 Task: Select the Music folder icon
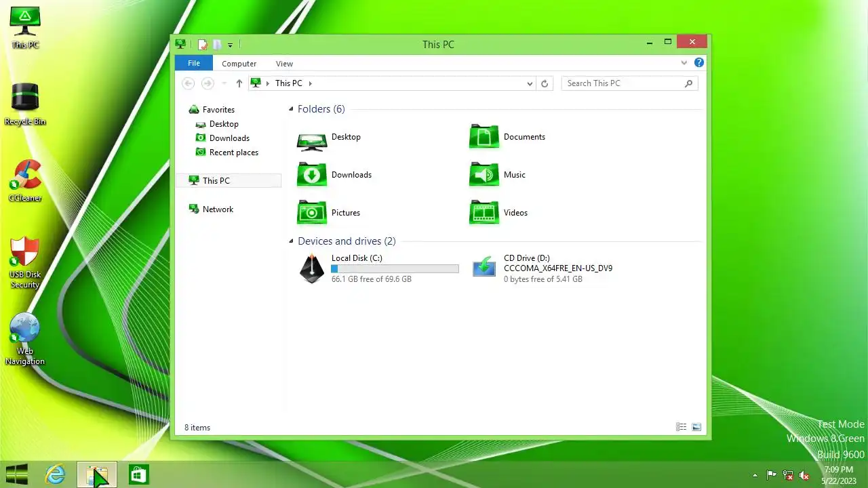(x=484, y=175)
